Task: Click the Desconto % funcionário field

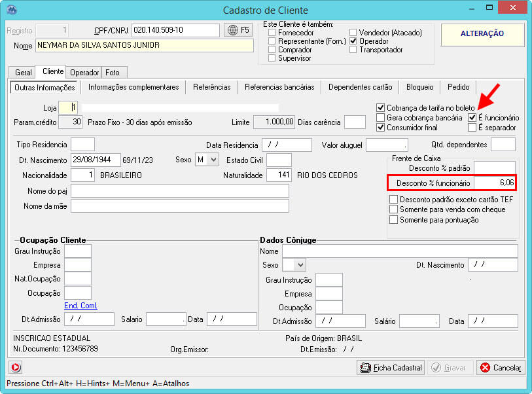Action: point(495,183)
